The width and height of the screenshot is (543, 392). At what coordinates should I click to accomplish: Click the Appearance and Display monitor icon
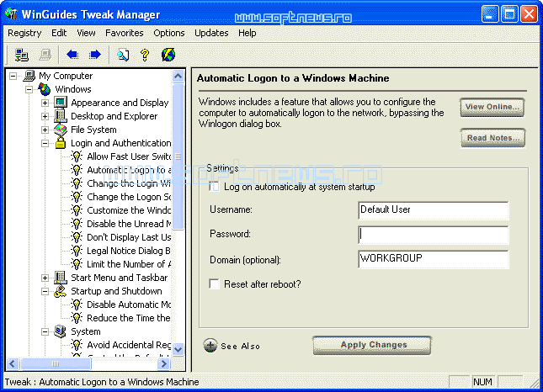61,103
